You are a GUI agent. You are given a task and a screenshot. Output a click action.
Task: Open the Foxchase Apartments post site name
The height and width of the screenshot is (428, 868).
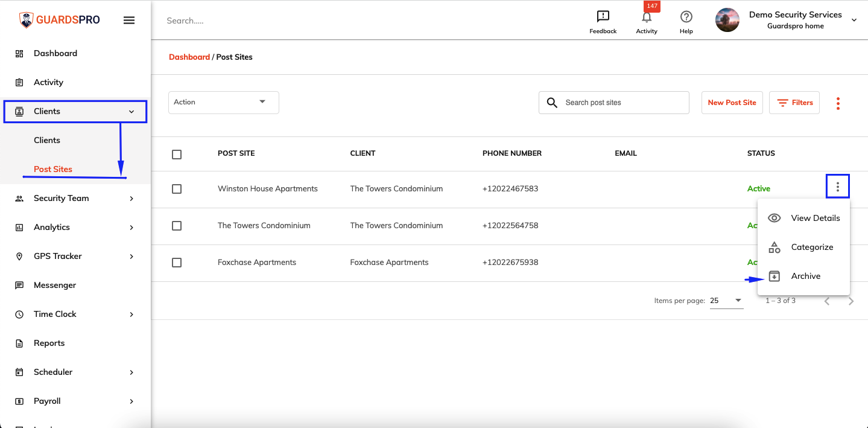tap(257, 262)
